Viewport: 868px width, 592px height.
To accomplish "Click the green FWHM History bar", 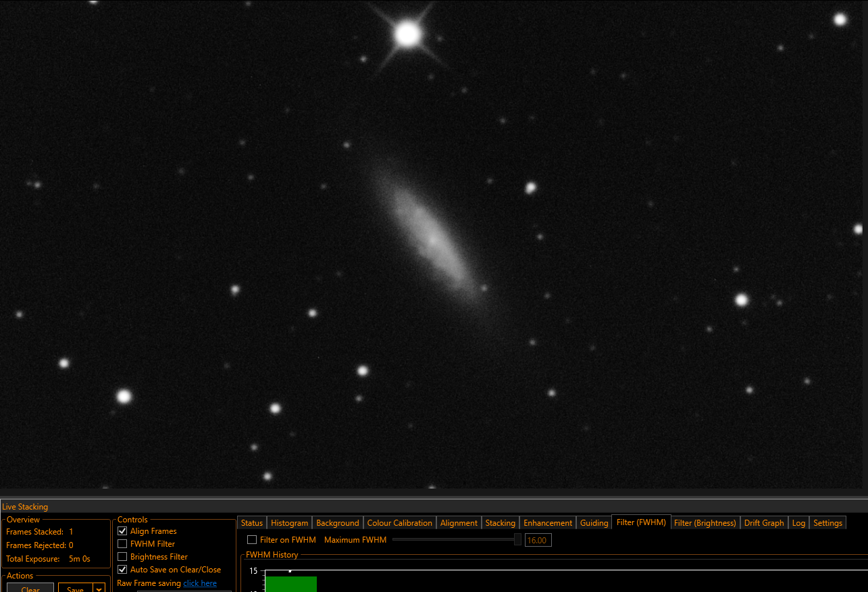I will [290, 584].
